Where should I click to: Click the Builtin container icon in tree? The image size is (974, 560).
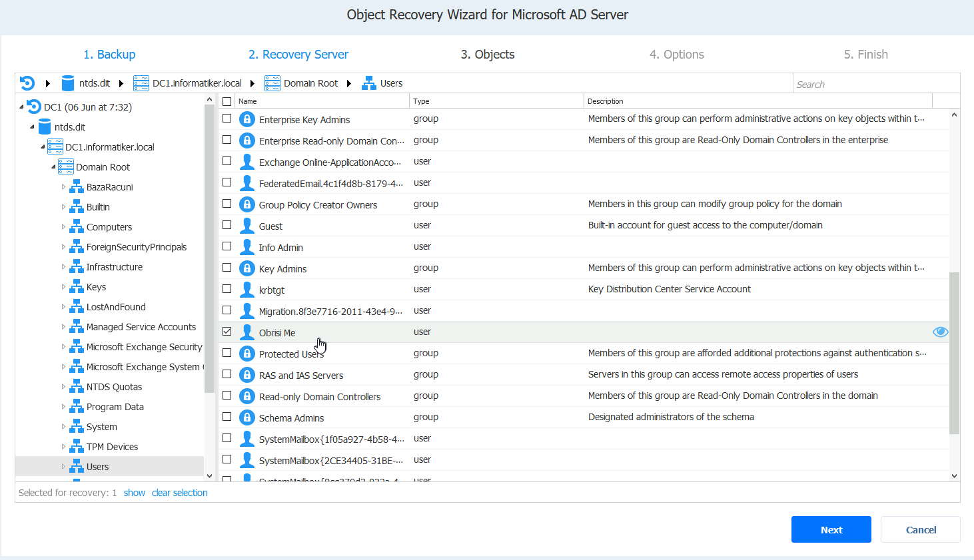click(x=77, y=207)
